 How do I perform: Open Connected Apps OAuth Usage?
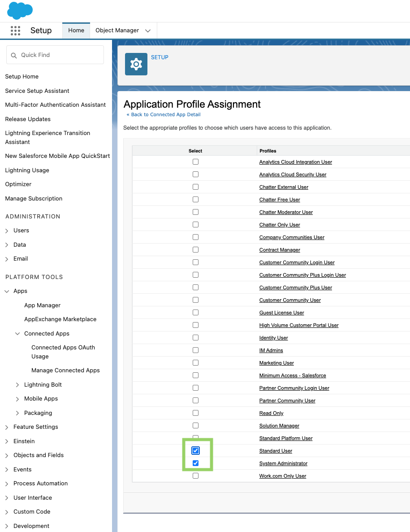coord(63,352)
